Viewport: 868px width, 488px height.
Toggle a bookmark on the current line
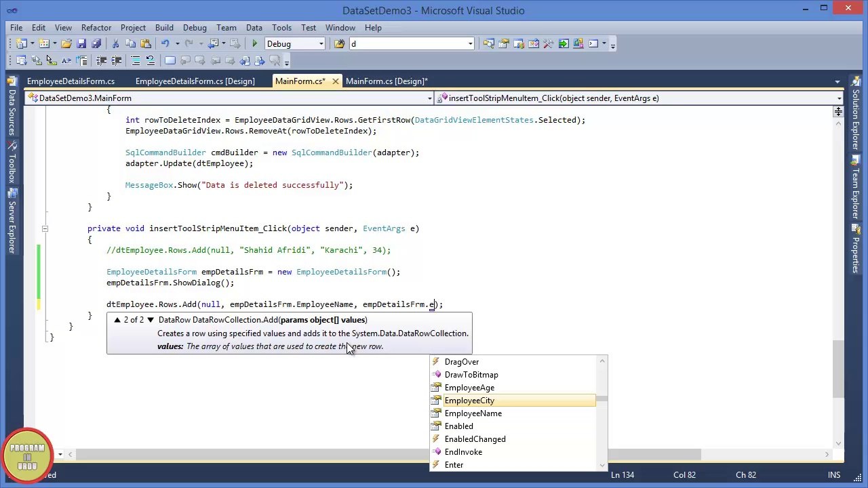coord(170,61)
